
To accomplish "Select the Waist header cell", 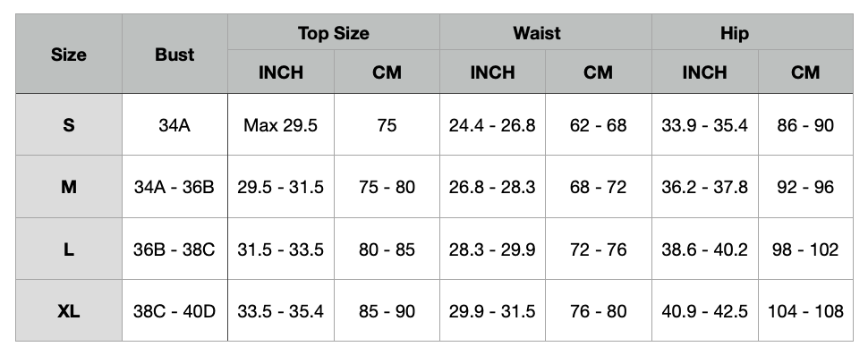I will click(x=546, y=32).
